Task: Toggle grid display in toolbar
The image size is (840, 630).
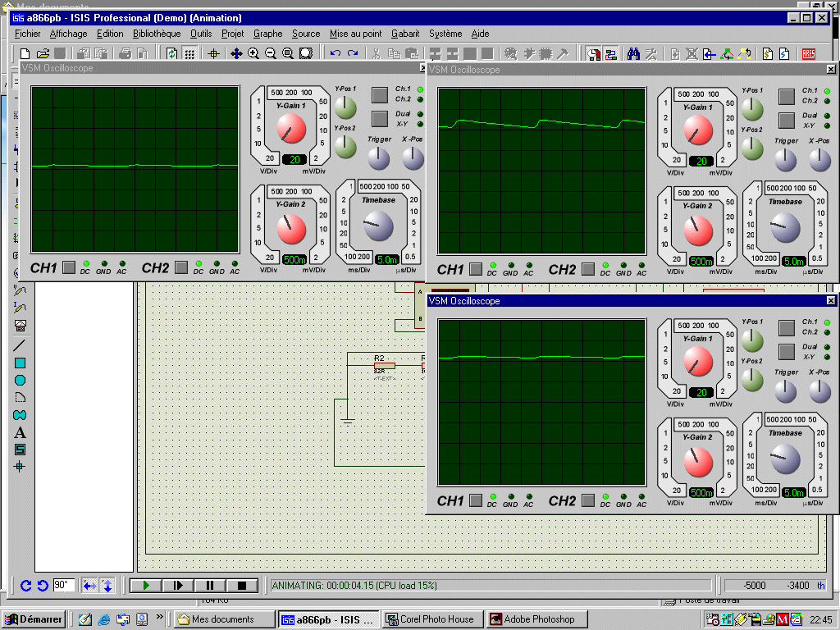Action: point(189,53)
